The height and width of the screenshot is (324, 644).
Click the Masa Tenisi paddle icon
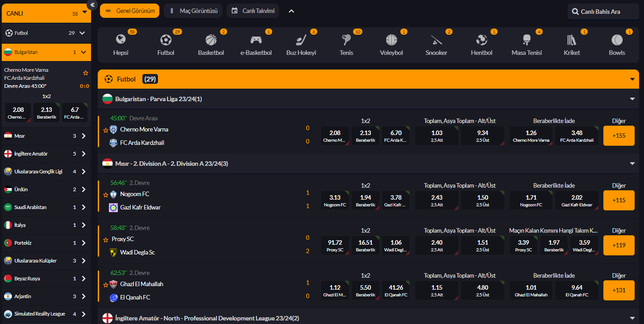(527, 41)
